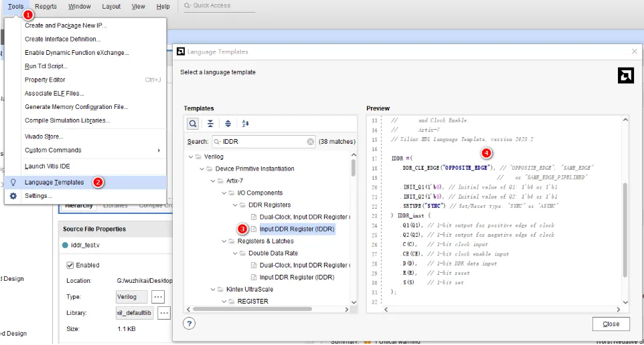Clear the IDDR search field with X icon

pyautogui.click(x=311, y=142)
